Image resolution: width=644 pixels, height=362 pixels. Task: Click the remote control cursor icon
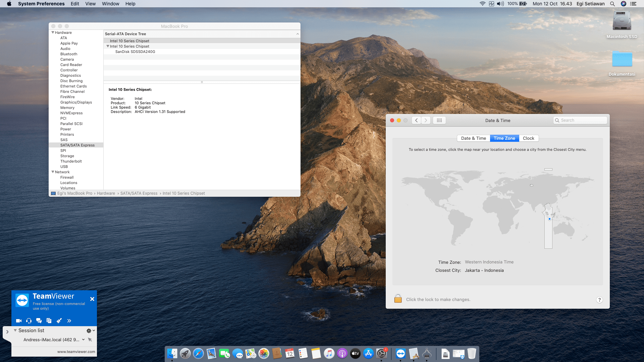90,340
